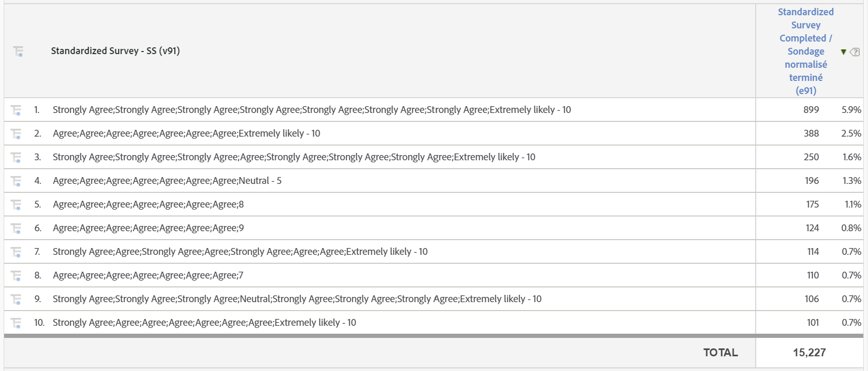868x371 pixels.
Task: Click the 5.9% percentage in row 1
Action: point(851,110)
